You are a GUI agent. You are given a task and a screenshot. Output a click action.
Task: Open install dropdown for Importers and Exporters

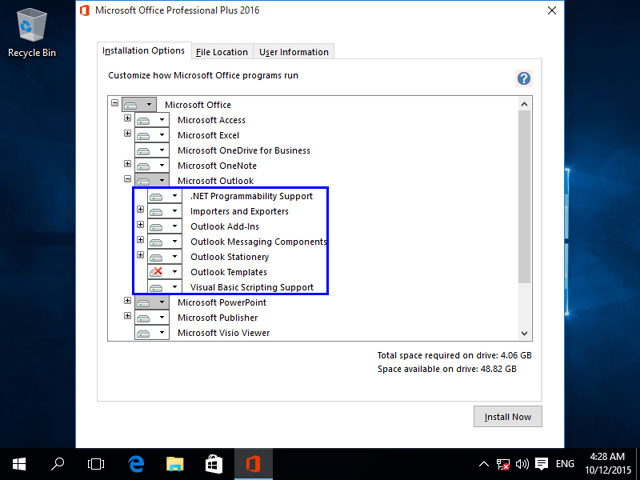[164, 211]
